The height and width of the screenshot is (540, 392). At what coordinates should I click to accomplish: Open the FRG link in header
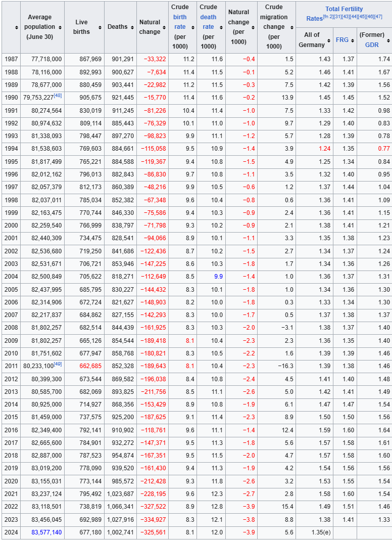pyautogui.click(x=342, y=40)
